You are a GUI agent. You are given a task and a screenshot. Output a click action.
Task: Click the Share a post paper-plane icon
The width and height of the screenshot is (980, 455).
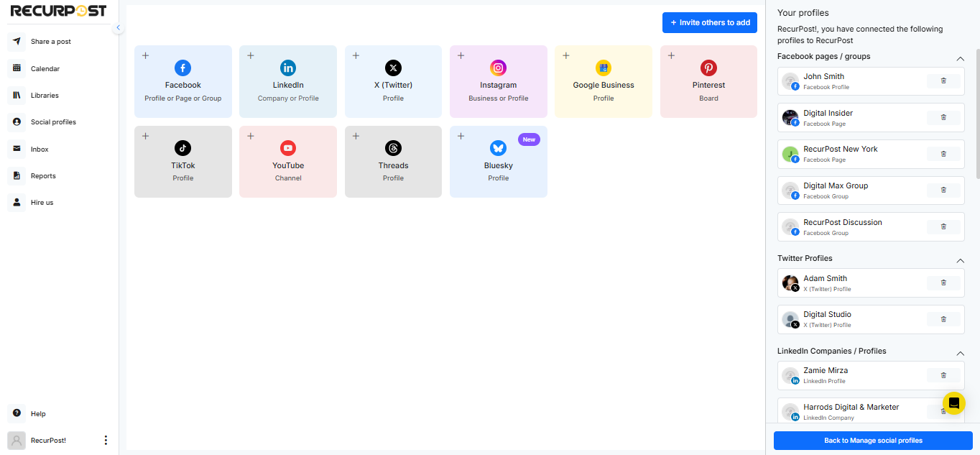[17, 42]
